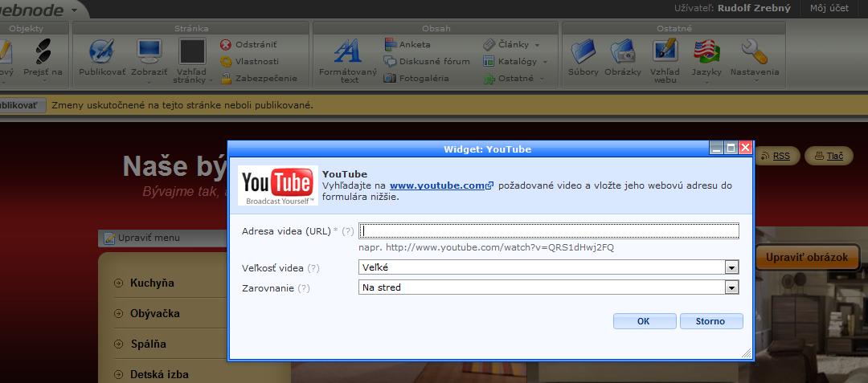Image resolution: width=868 pixels, height=383 pixels.
Task: Click help mark next to Zarovnanie
Action: (x=304, y=288)
